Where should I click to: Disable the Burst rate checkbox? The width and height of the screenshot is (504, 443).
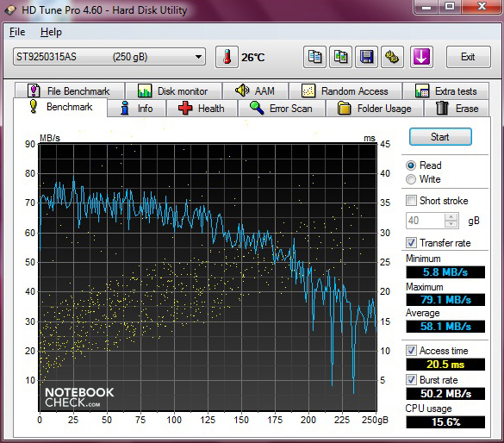click(x=411, y=380)
